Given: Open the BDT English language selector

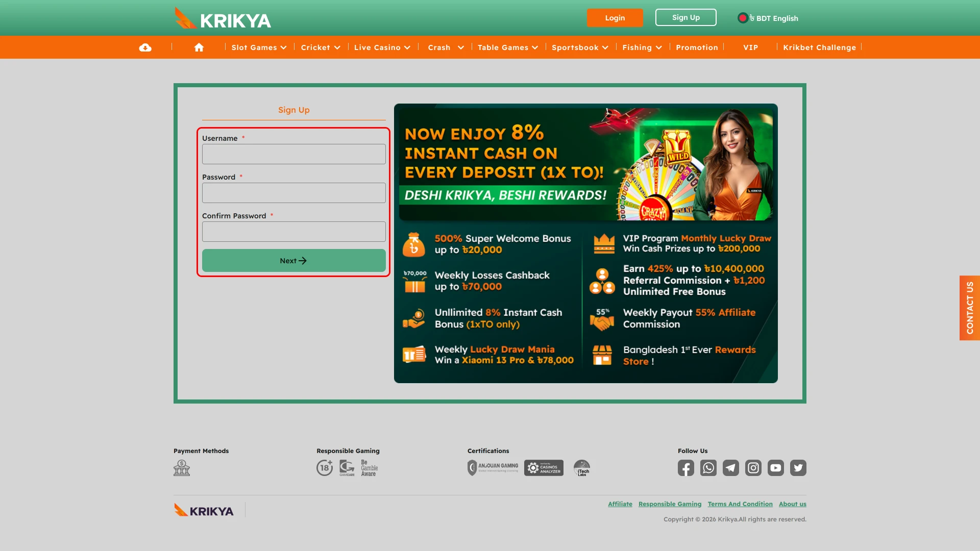Looking at the screenshot, I should pyautogui.click(x=768, y=18).
